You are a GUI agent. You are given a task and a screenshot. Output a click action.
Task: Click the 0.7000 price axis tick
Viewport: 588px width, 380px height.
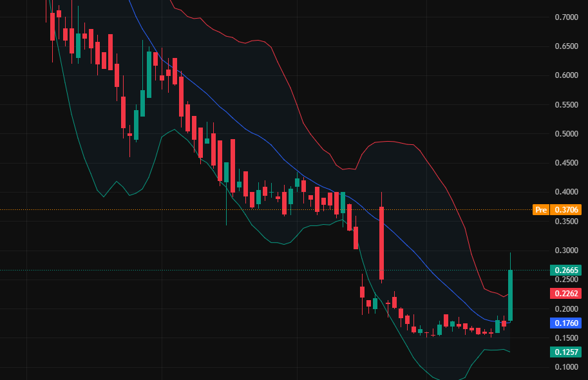tap(566, 17)
